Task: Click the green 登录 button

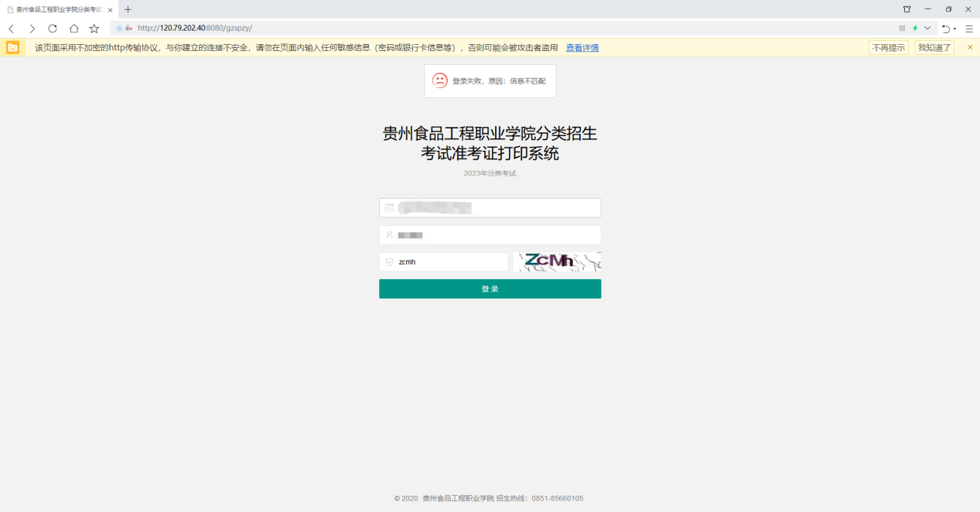Action: [490, 288]
